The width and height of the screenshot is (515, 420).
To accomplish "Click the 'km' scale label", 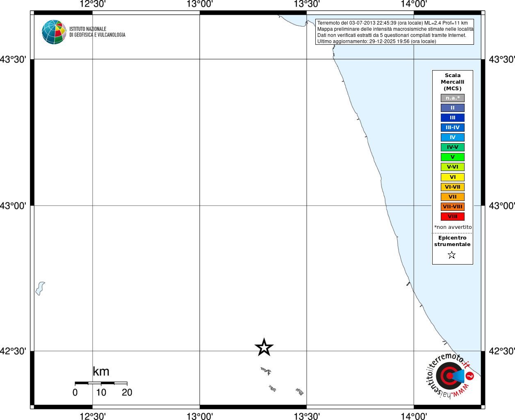I will 101,372.
